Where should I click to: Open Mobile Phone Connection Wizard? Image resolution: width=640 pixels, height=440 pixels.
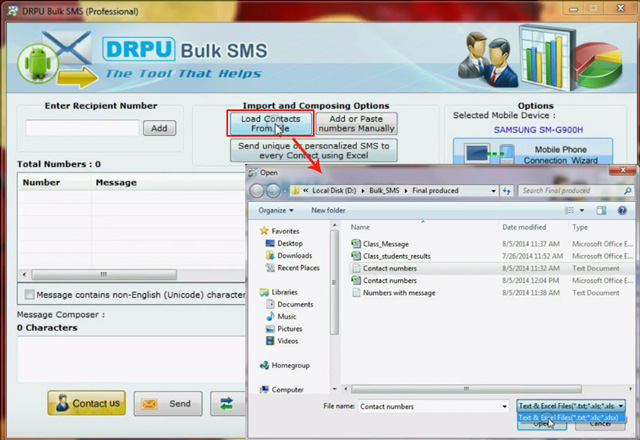[532, 152]
